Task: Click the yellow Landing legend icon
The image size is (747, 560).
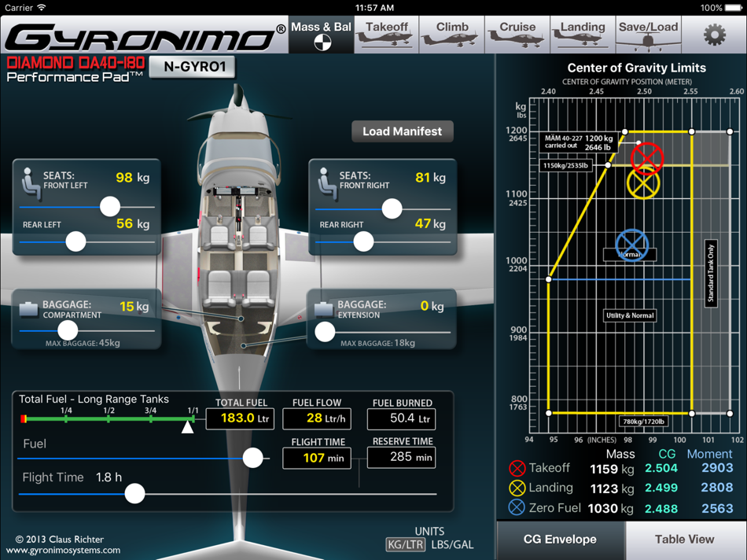Action: pyautogui.click(x=517, y=488)
